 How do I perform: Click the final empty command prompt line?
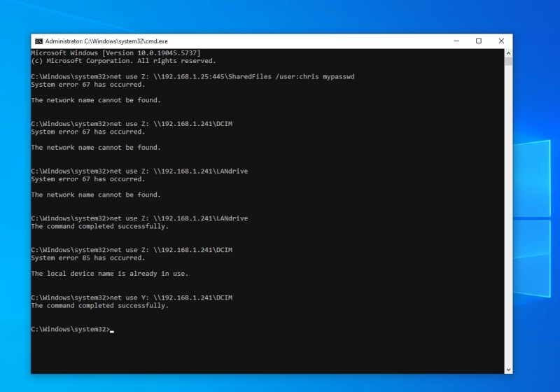point(73,329)
